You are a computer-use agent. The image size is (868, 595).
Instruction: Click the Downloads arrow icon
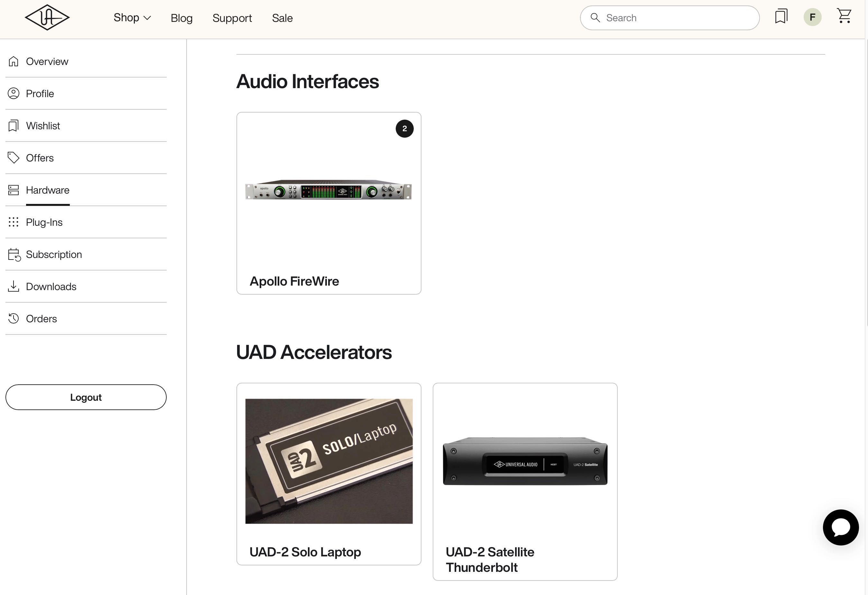click(14, 286)
